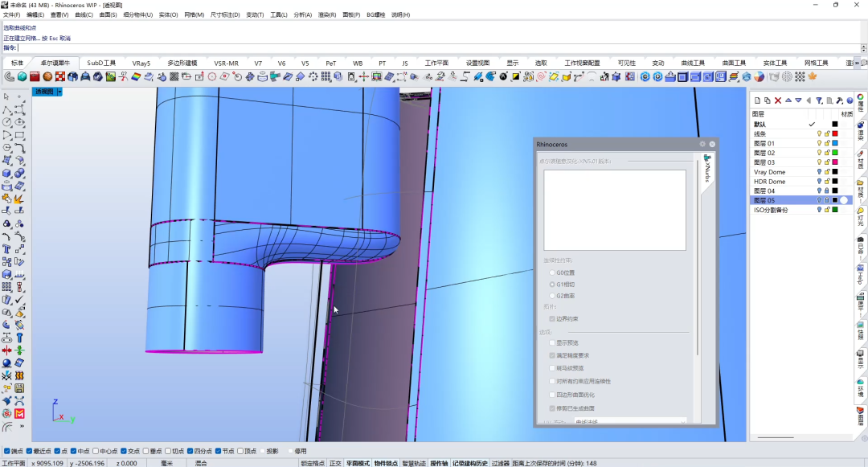Screen dimensions: 868x467
Task: Open the 文件(F) menu
Action: (x=11, y=15)
